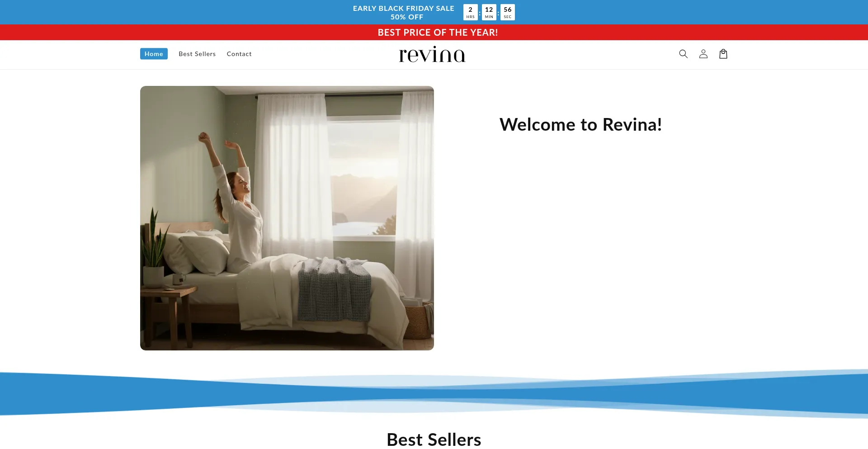Click the countdown seconds box

pyautogui.click(x=507, y=12)
